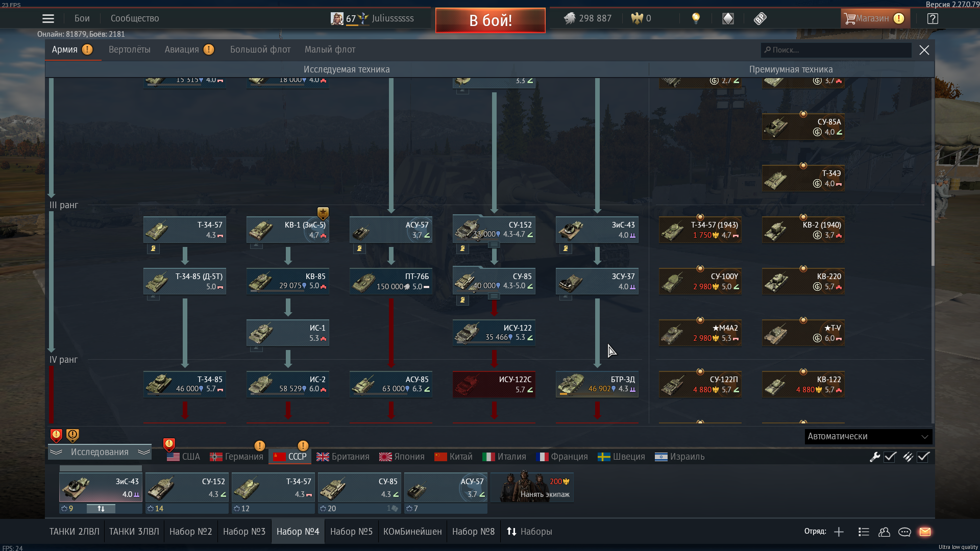The image size is (980, 551).
Task: Click the В бой! battle button
Action: pos(491,20)
